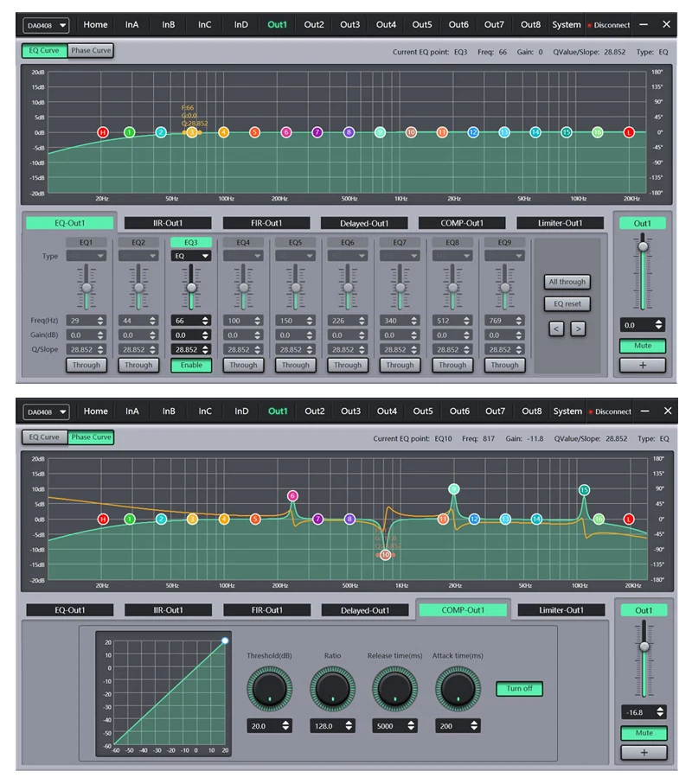This screenshot has width=692, height=784.
Task: Select node 14 in the upper EQ graph
Action: pyautogui.click(x=535, y=132)
